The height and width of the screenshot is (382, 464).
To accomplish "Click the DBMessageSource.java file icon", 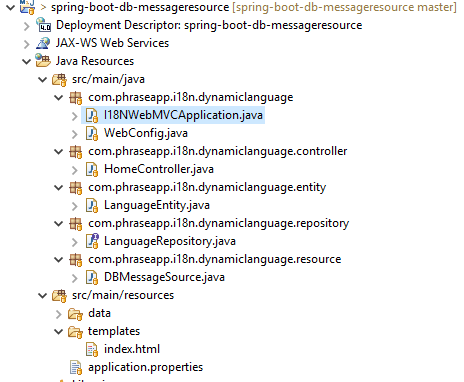I will (92, 277).
